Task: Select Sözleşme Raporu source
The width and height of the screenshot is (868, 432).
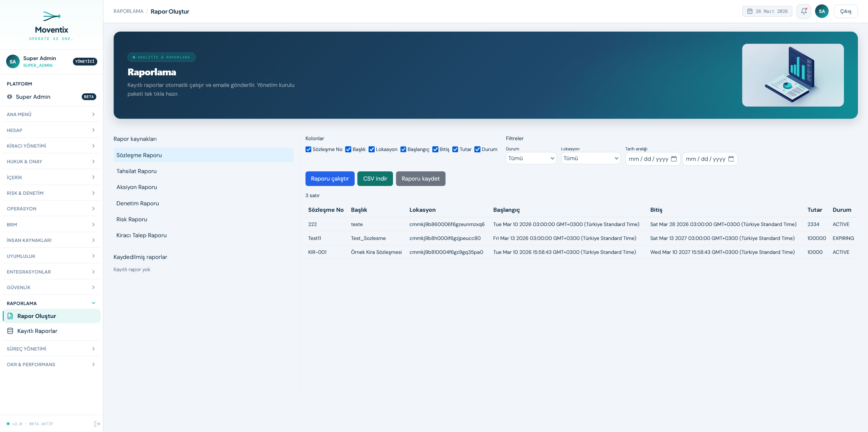Action: (203, 155)
